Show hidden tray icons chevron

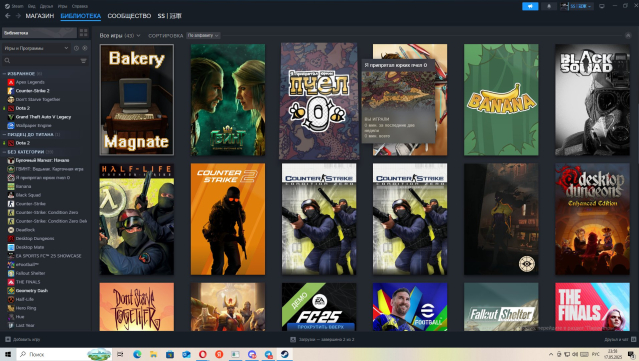[x=551, y=354]
